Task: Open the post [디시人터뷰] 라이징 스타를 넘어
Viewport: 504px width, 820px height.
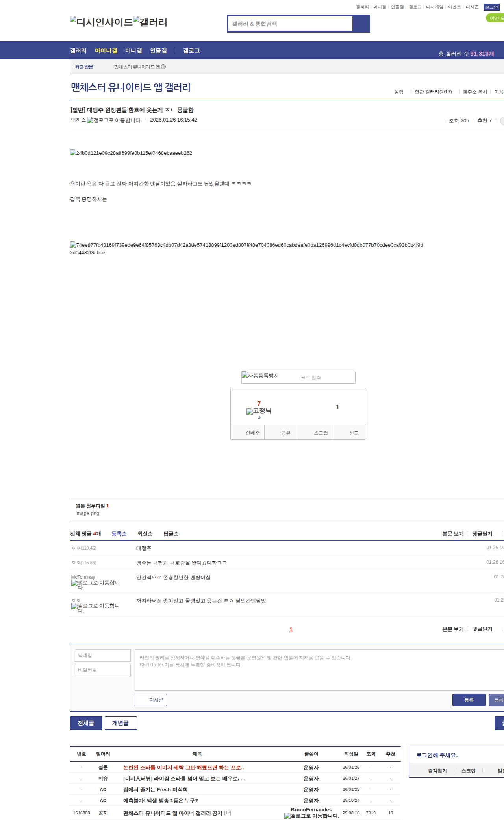Action: tap(184, 779)
